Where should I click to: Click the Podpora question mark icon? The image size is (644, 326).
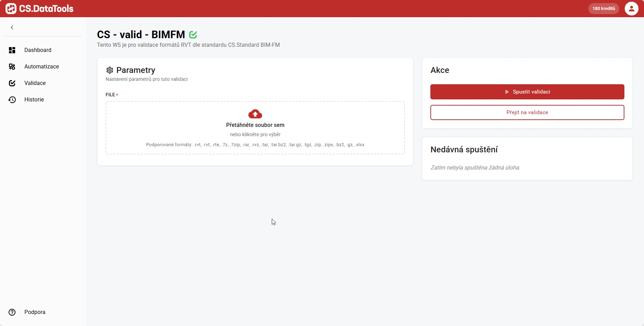pyautogui.click(x=12, y=312)
